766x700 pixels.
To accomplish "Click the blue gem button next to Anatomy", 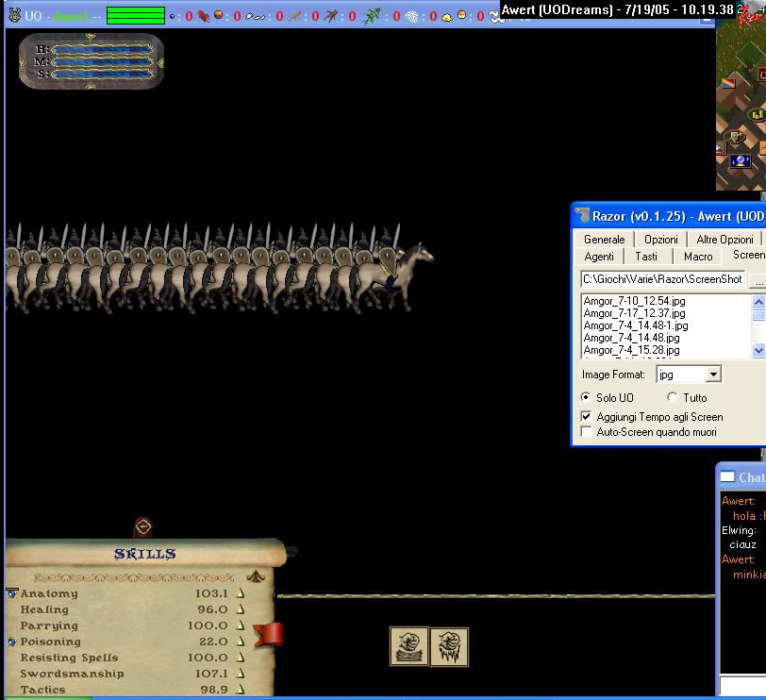I will [x=11, y=592].
